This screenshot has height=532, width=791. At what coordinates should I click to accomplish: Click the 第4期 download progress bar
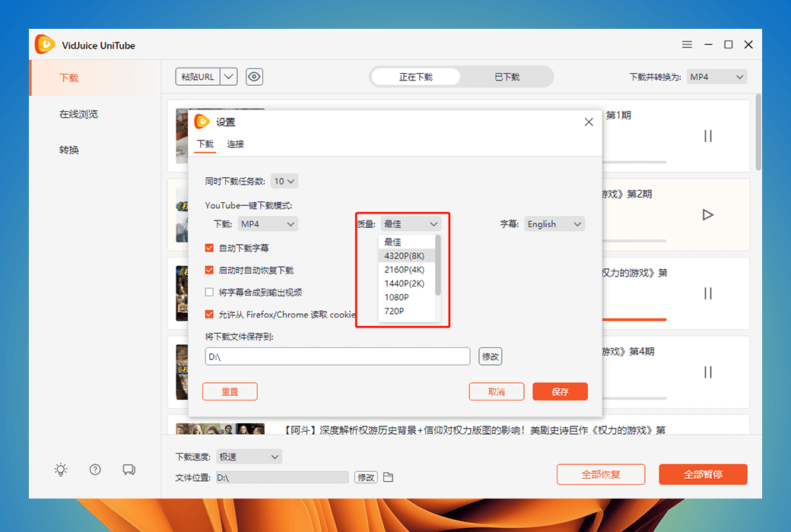tap(634, 398)
